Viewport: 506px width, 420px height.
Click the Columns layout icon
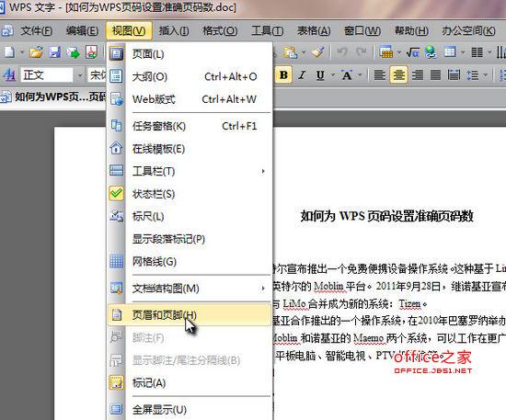477,51
